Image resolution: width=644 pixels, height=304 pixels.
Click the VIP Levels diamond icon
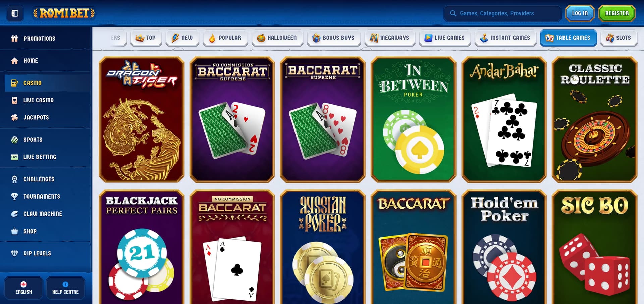[x=14, y=253]
